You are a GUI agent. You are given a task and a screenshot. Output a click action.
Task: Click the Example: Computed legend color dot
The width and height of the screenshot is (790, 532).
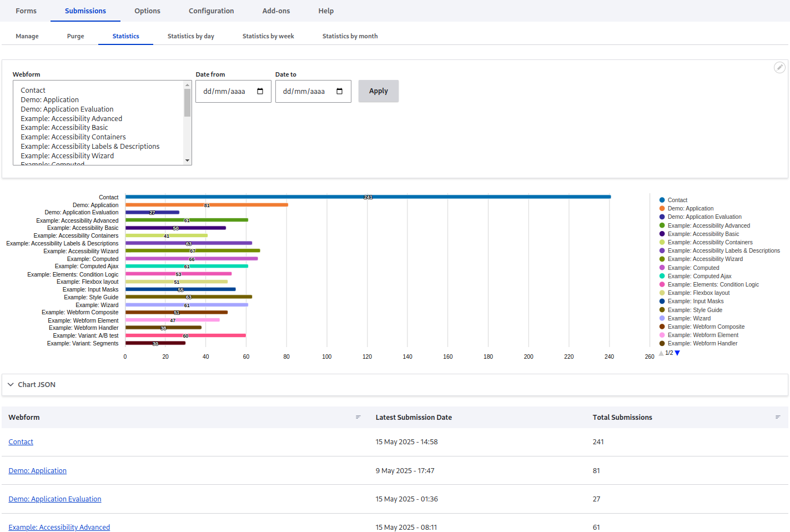pos(662,268)
